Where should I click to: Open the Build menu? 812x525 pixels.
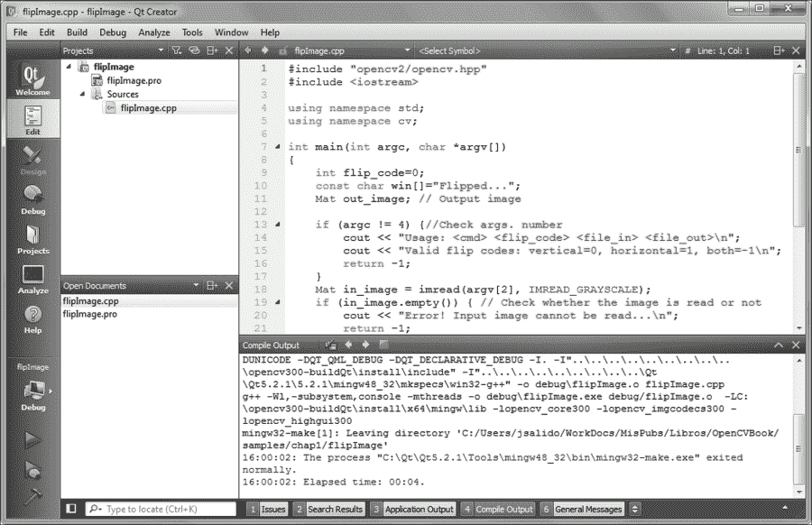pyautogui.click(x=77, y=31)
